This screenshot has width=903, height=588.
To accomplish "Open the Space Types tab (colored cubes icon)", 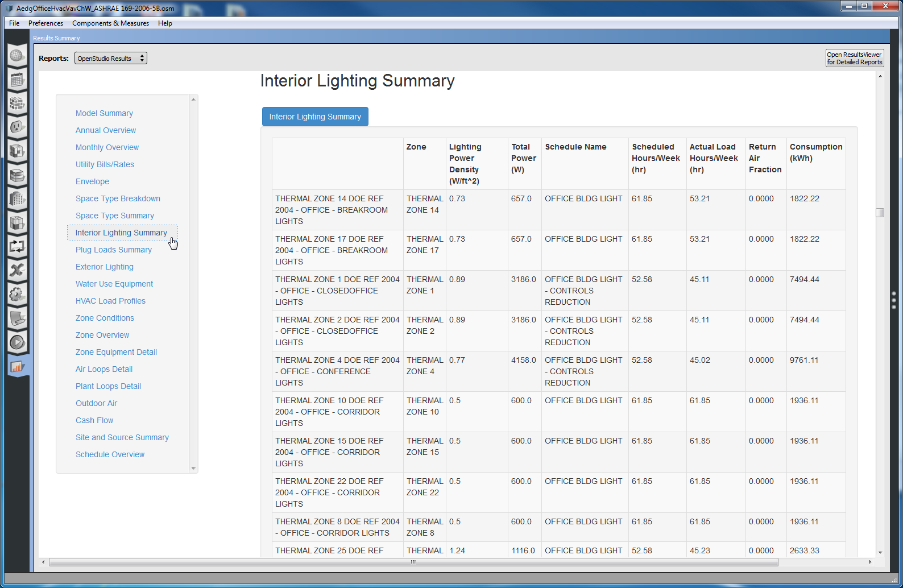I will tap(17, 151).
